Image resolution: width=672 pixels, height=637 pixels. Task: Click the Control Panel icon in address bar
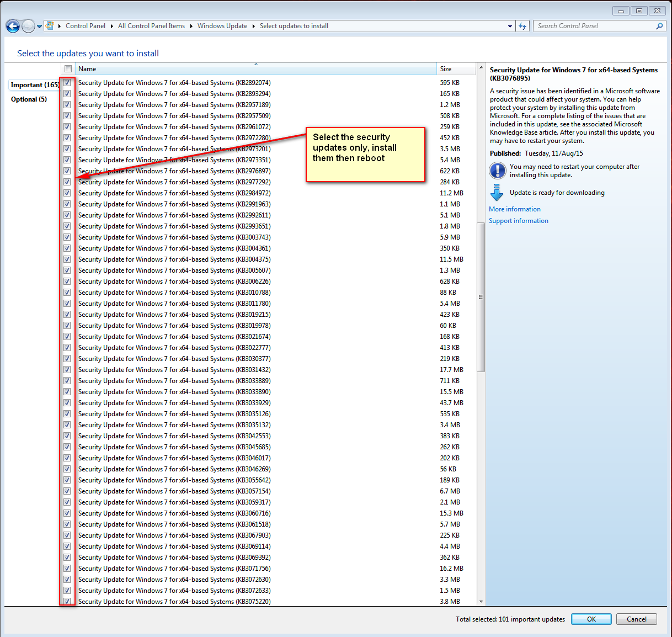coord(50,25)
